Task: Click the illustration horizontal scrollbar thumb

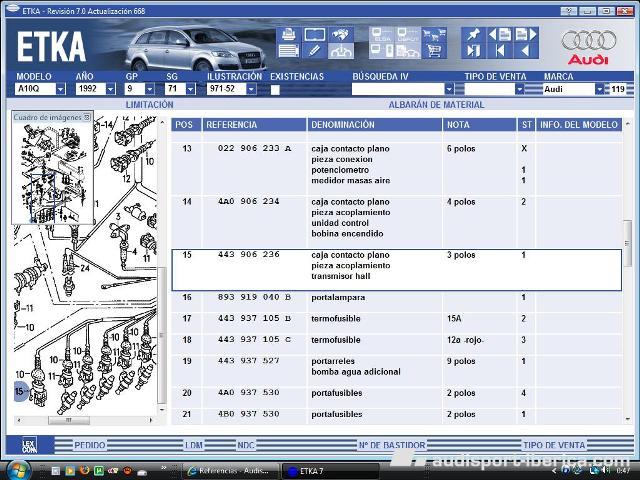Action: click(69, 420)
